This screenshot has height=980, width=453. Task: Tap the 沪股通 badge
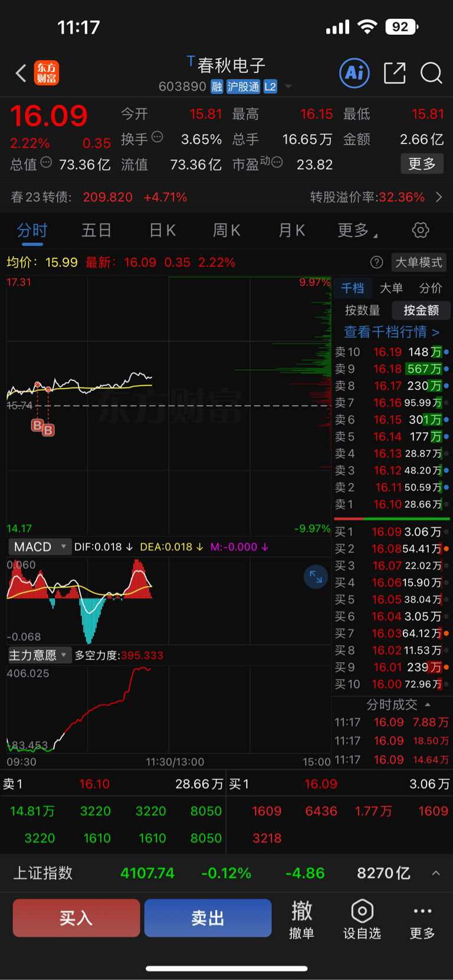point(243,87)
